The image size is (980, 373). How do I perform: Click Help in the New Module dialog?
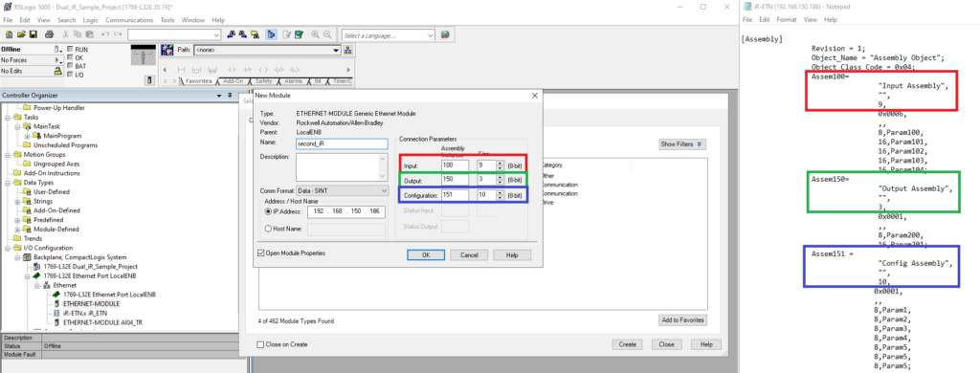coord(512,255)
